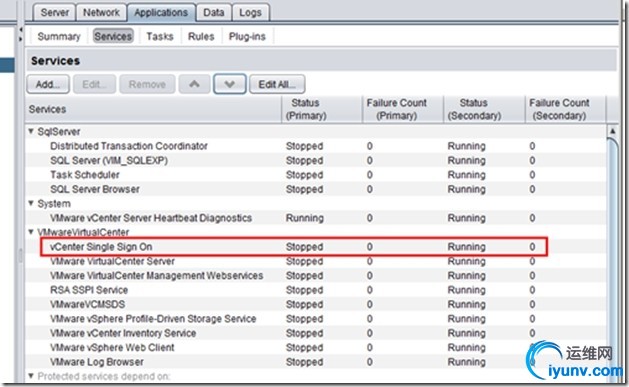Screen dimensions: 629x387
Task: Open the Logs tab
Action: (x=250, y=12)
